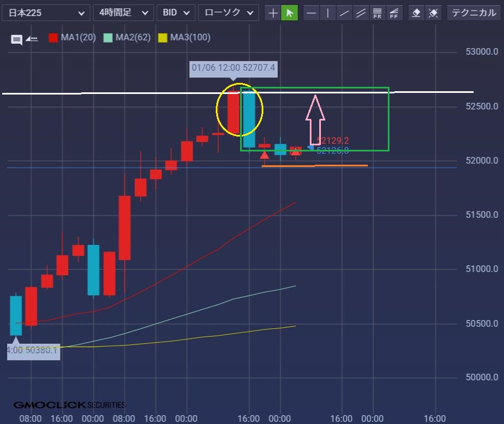The image size is (504, 424).
Task: Open the ローソク chart type dropdown
Action: coord(228,13)
